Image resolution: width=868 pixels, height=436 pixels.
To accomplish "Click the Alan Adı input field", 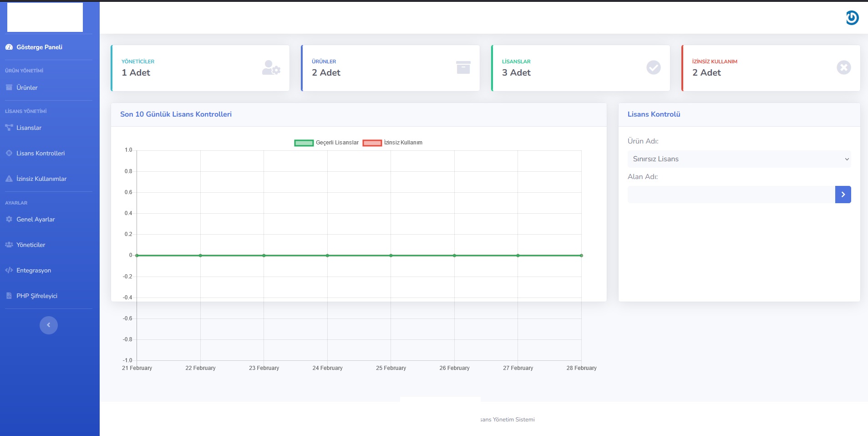I will tap(731, 195).
